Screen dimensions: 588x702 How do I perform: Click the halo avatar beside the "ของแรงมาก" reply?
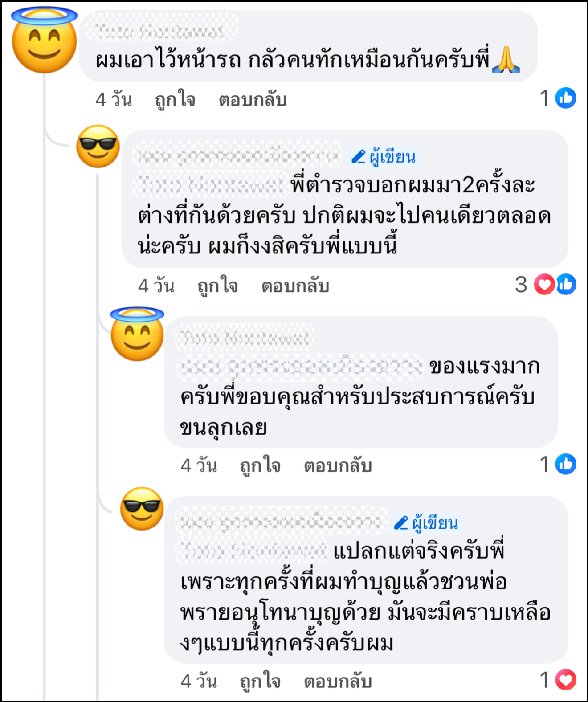[x=137, y=334]
